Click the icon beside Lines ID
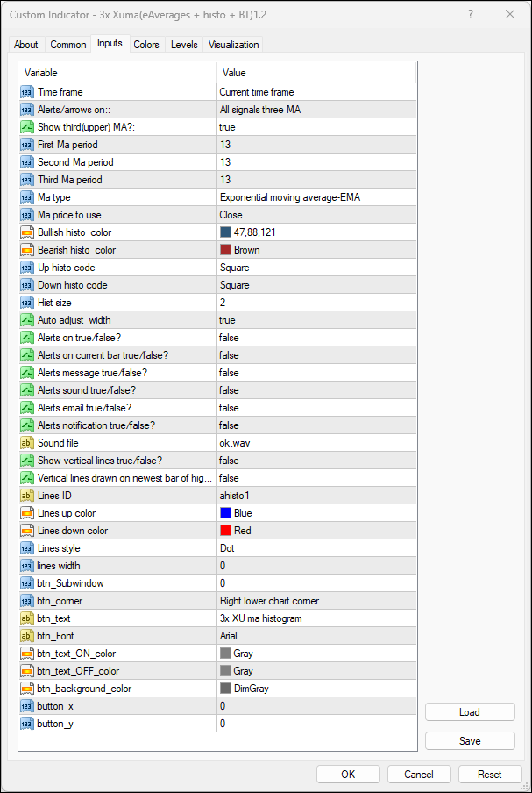532x793 pixels. click(26, 496)
